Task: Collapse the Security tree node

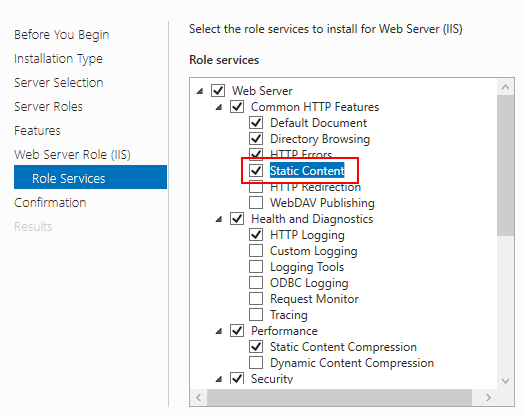Action: 219,379
